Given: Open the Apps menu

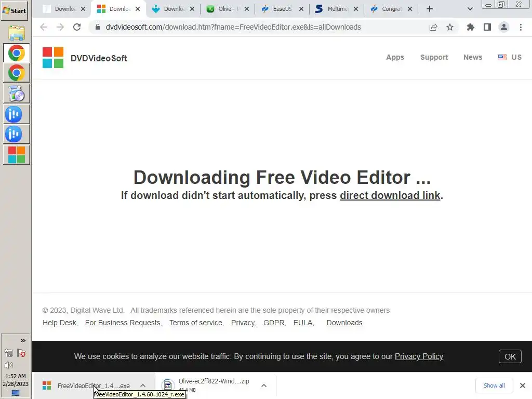Looking at the screenshot, I should [395, 57].
